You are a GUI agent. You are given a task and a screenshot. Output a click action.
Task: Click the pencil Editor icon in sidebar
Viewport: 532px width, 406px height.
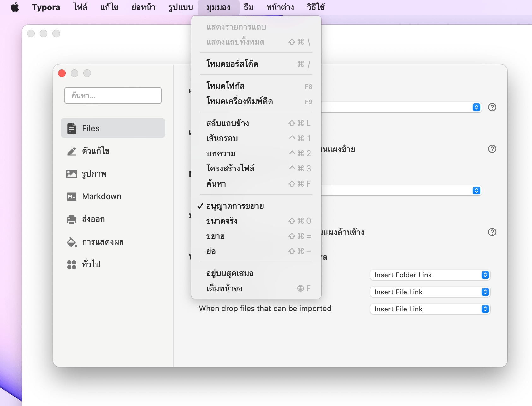(x=72, y=151)
